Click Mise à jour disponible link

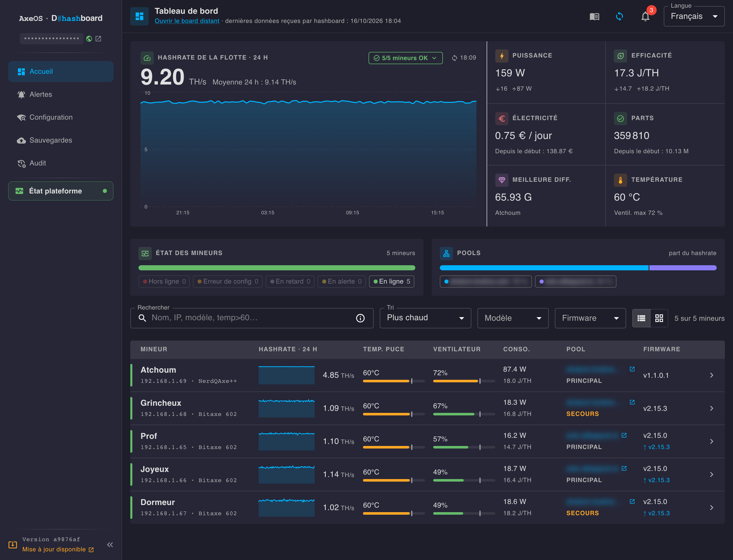pos(58,549)
